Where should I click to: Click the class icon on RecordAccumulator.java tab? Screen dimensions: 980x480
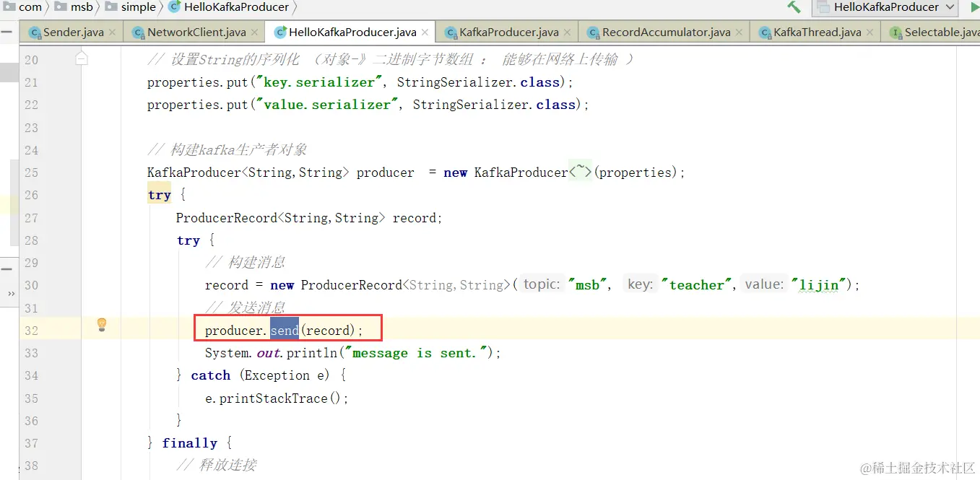point(594,32)
